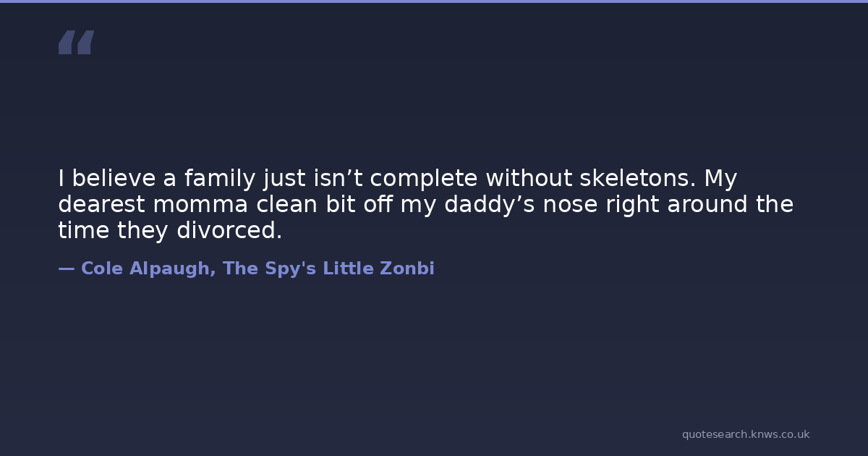Click the word "without" in the quote
This screenshot has width=868, height=456.
(529, 178)
